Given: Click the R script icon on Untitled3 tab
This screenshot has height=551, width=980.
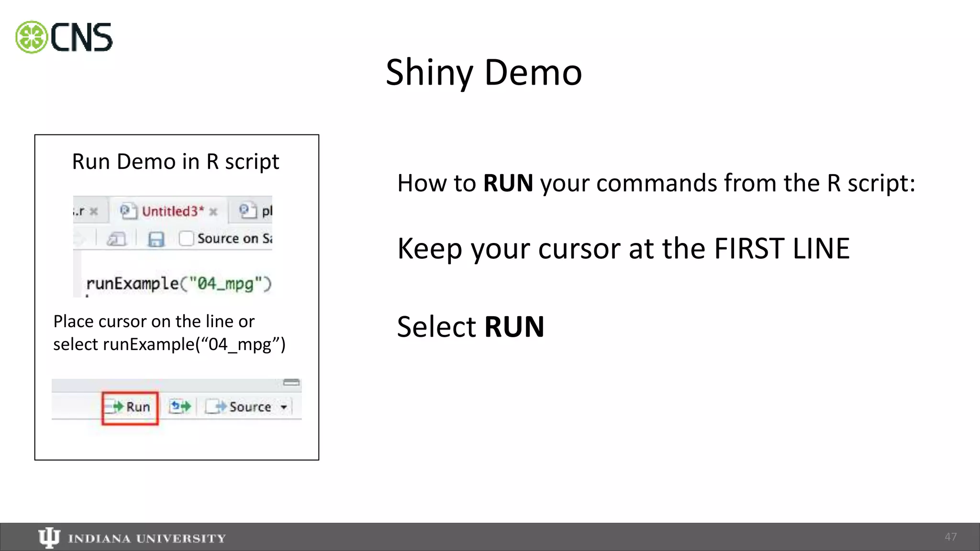Looking at the screenshot, I should [128, 211].
